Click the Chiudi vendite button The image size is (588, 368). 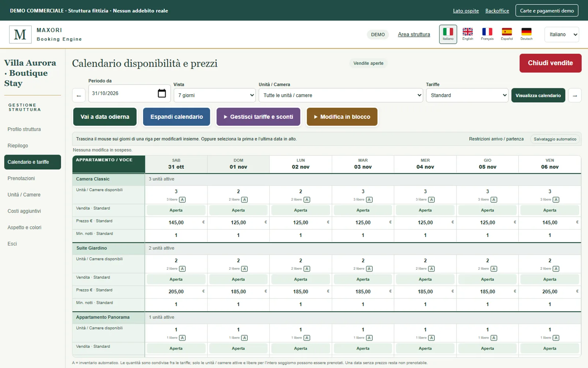click(551, 63)
